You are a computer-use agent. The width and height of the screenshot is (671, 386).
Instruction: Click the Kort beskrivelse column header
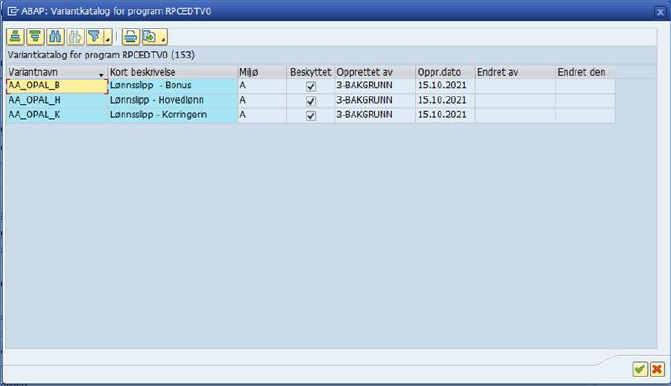[x=172, y=72]
